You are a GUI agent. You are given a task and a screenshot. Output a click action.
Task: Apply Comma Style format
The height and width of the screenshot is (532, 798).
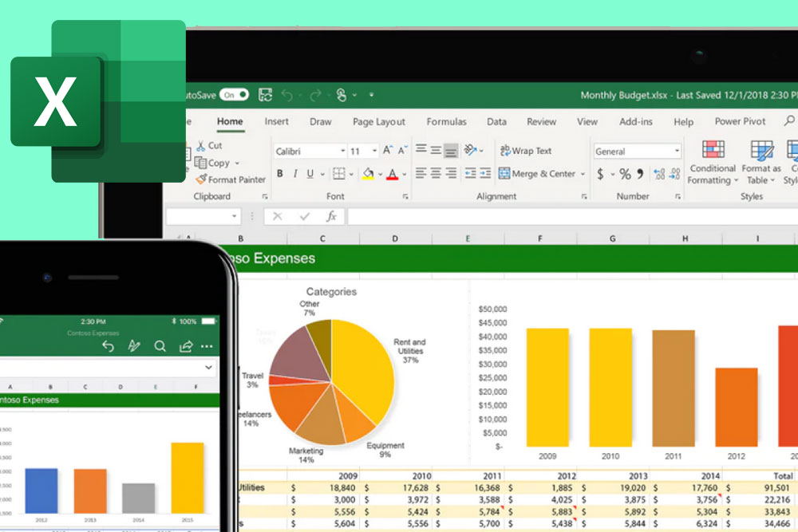coord(640,173)
